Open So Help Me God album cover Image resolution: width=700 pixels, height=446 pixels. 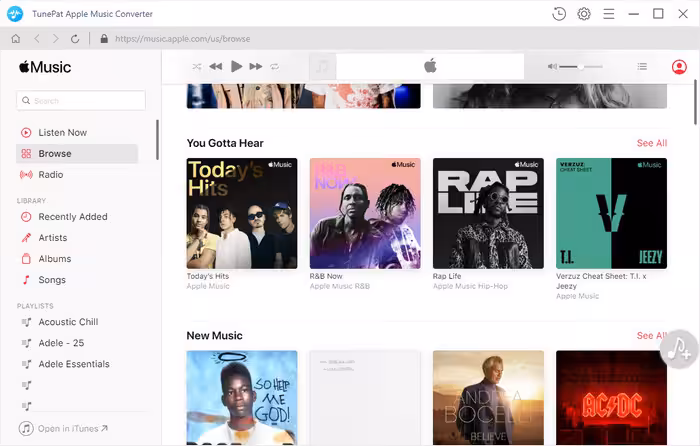tap(242, 397)
